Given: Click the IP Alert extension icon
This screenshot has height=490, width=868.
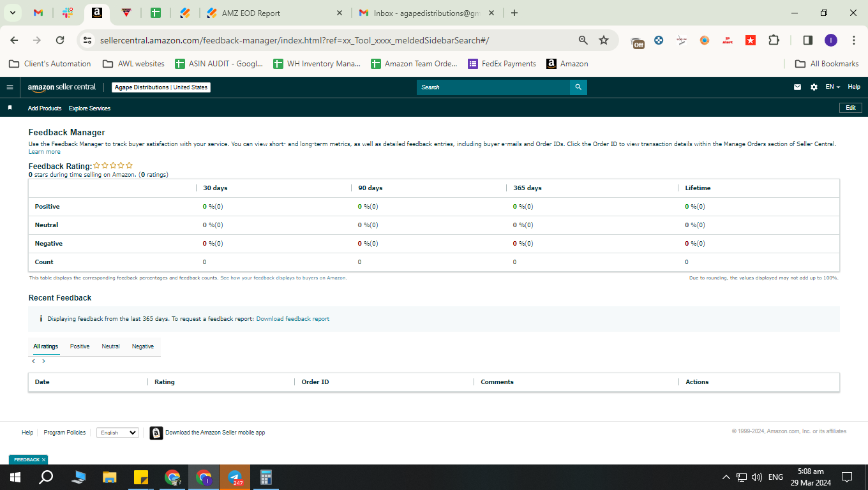Looking at the screenshot, I should click(x=728, y=40).
